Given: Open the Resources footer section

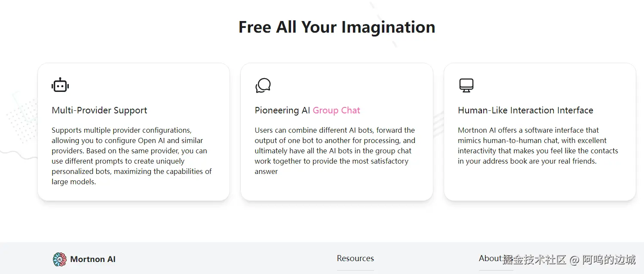Looking at the screenshot, I should [355, 258].
